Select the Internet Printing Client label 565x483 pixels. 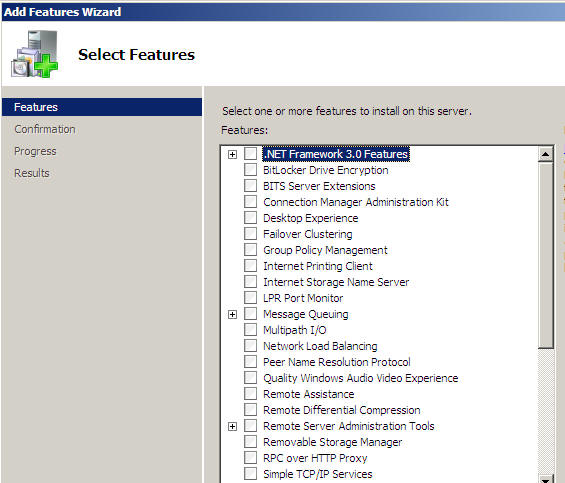pyautogui.click(x=318, y=266)
